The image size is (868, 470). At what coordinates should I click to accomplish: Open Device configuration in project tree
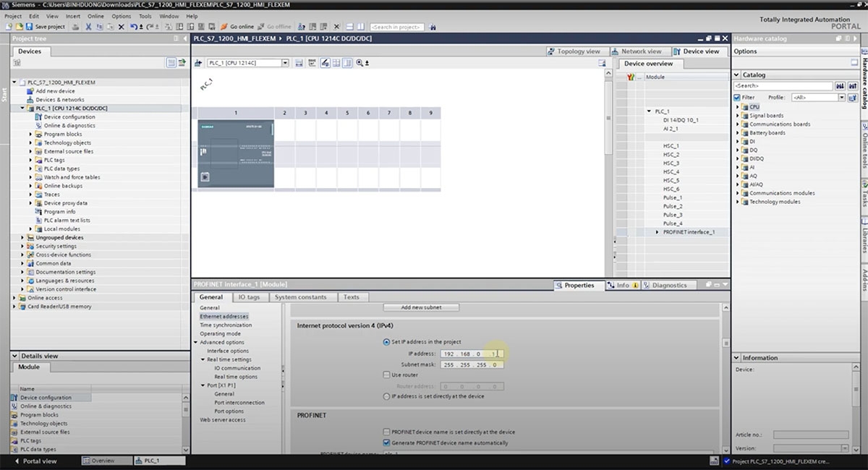(x=69, y=116)
